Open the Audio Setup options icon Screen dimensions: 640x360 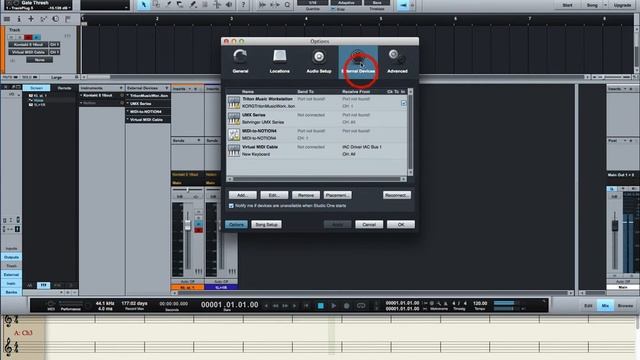point(319,61)
